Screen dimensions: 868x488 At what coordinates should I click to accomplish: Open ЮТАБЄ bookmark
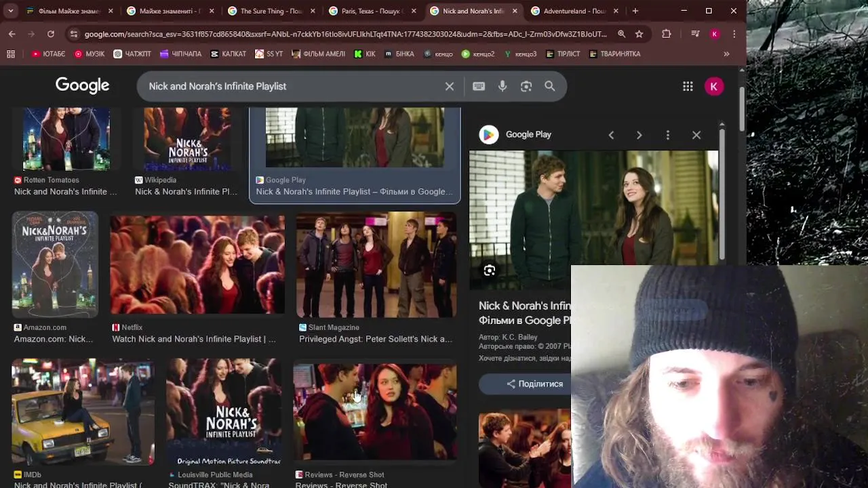(x=48, y=54)
